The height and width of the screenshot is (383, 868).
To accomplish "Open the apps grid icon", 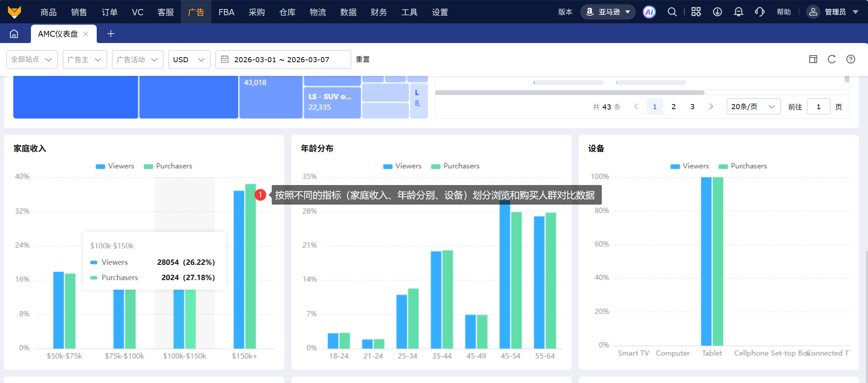I will coord(696,12).
